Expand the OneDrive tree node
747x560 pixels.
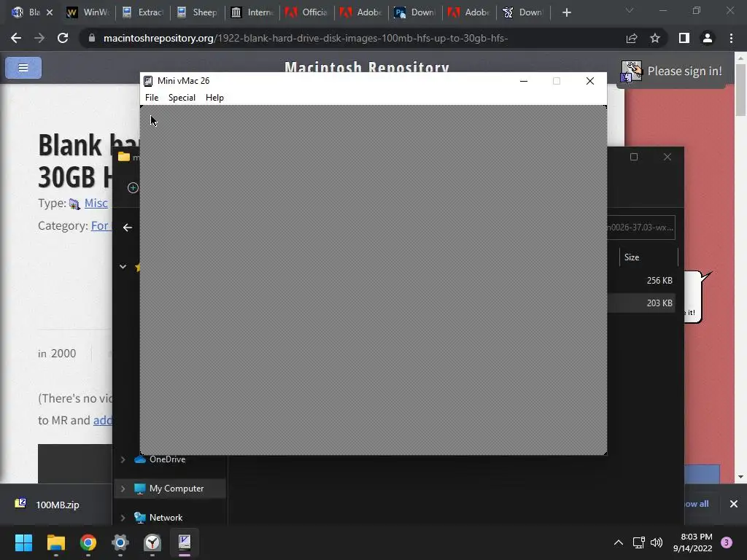click(123, 459)
